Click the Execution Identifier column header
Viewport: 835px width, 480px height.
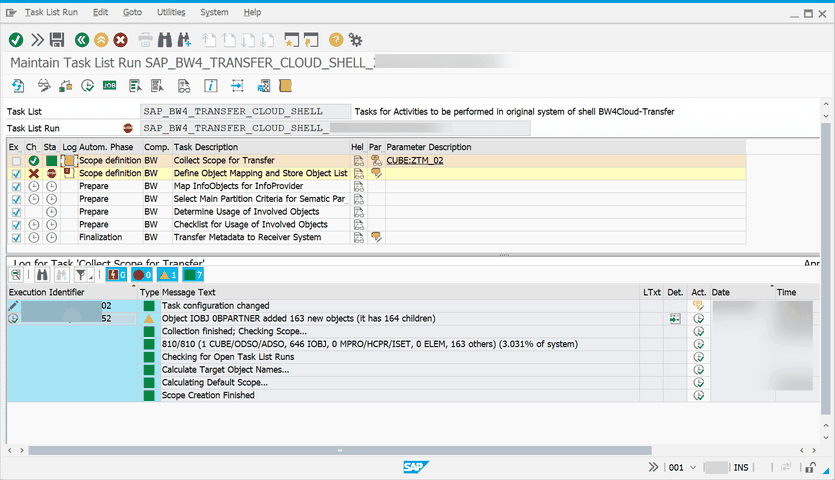pyautogui.click(x=72, y=292)
